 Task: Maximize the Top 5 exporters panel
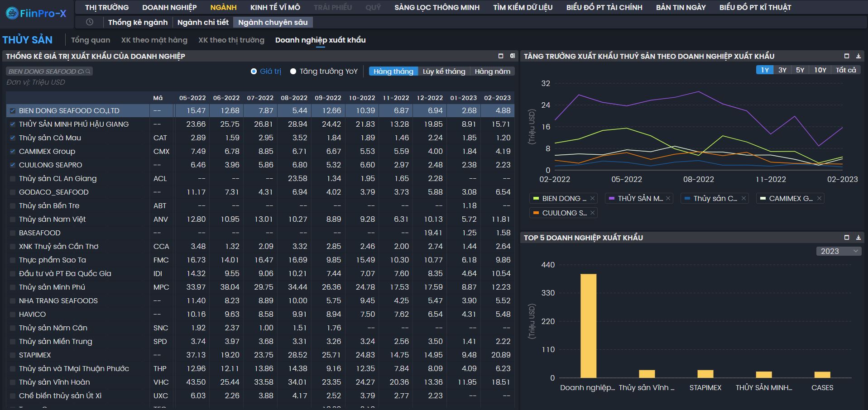847,238
